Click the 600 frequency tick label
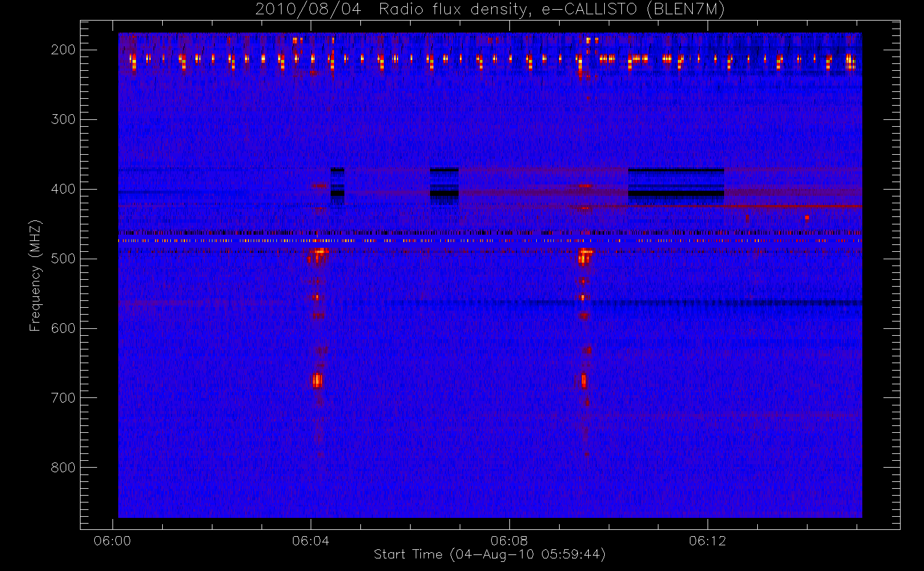Image resolution: width=924 pixels, height=571 pixels. pos(63,328)
